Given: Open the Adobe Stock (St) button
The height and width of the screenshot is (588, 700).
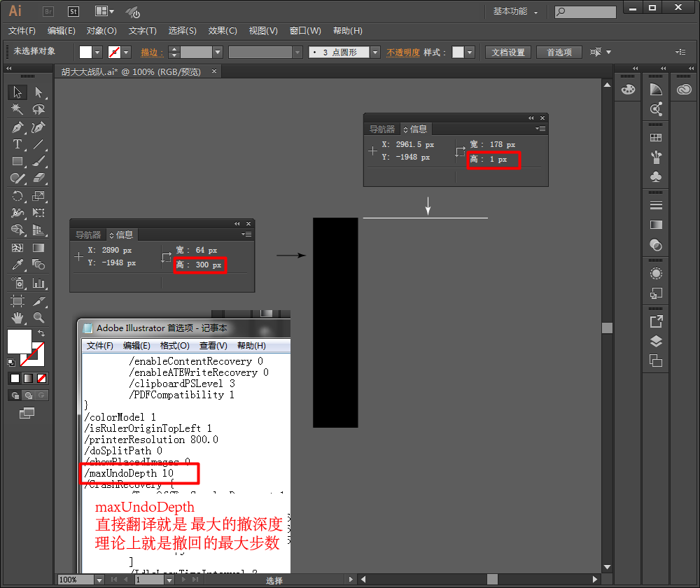Looking at the screenshot, I should (x=73, y=12).
